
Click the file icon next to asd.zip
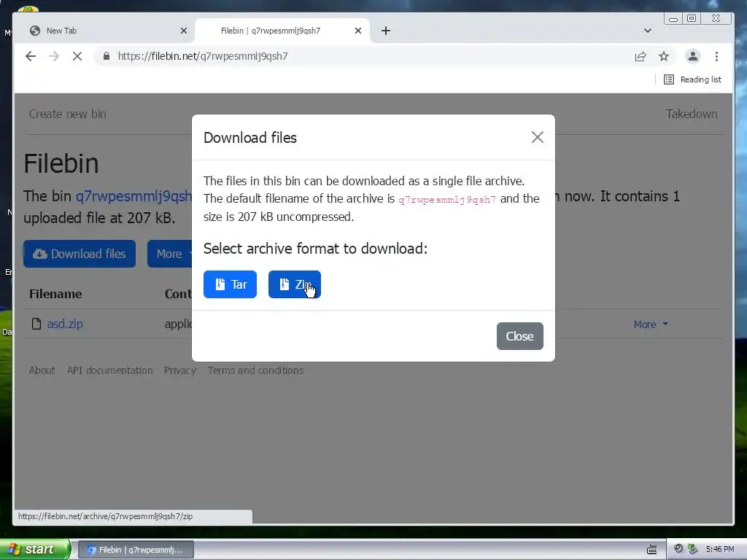tap(36, 324)
